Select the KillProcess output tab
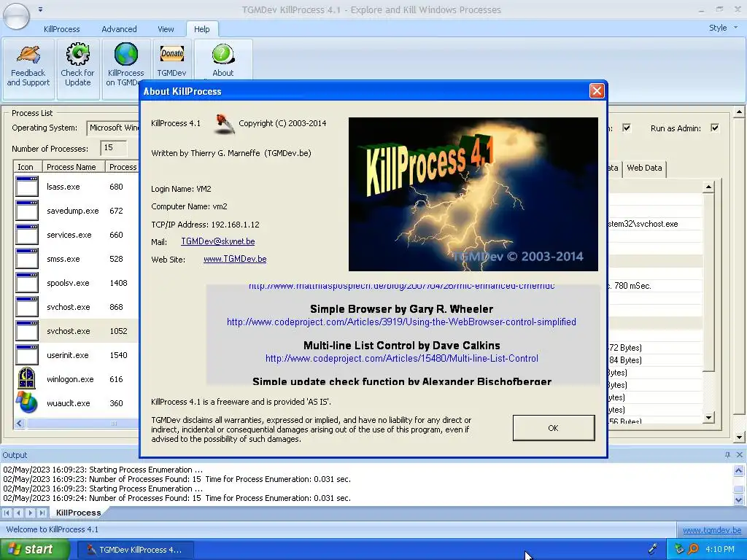This screenshot has height=560, width=747. pyautogui.click(x=78, y=513)
